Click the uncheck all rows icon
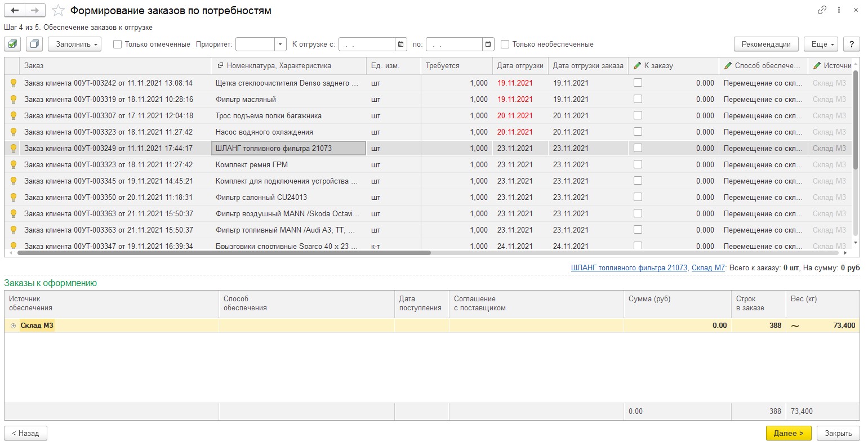Image resolution: width=868 pixels, height=446 pixels. coord(34,44)
